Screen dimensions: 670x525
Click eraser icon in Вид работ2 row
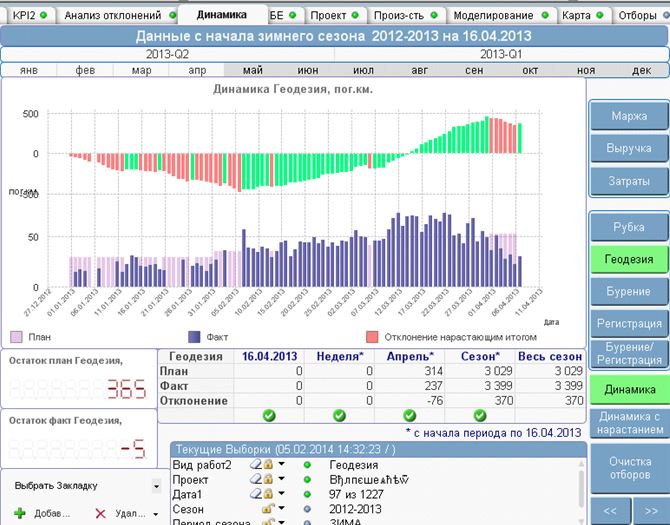(255, 465)
